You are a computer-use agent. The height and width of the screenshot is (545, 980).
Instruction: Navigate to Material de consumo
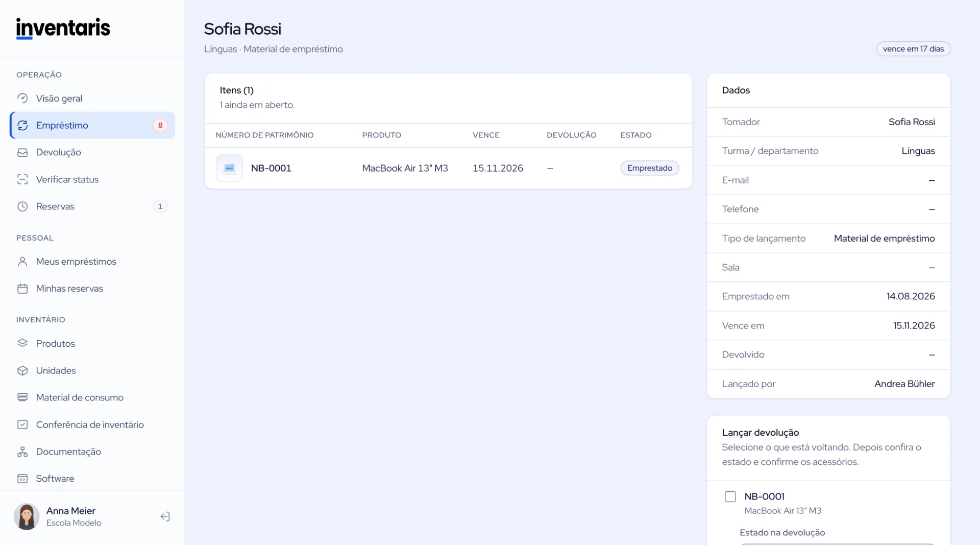(x=92, y=397)
